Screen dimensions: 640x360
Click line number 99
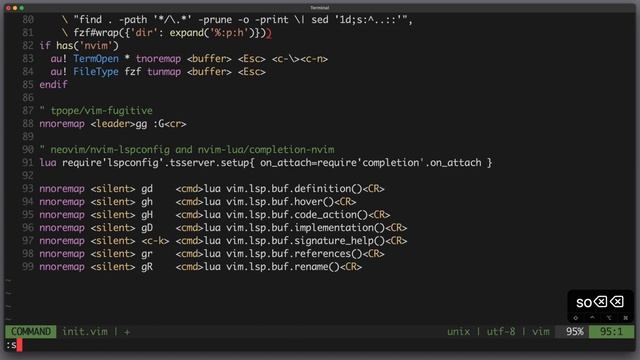(x=28, y=267)
